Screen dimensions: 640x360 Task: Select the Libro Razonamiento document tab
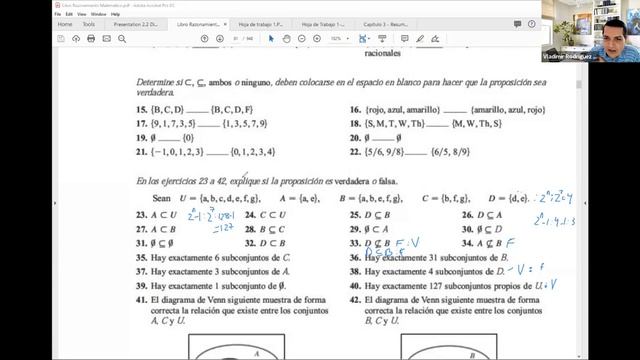198,24
